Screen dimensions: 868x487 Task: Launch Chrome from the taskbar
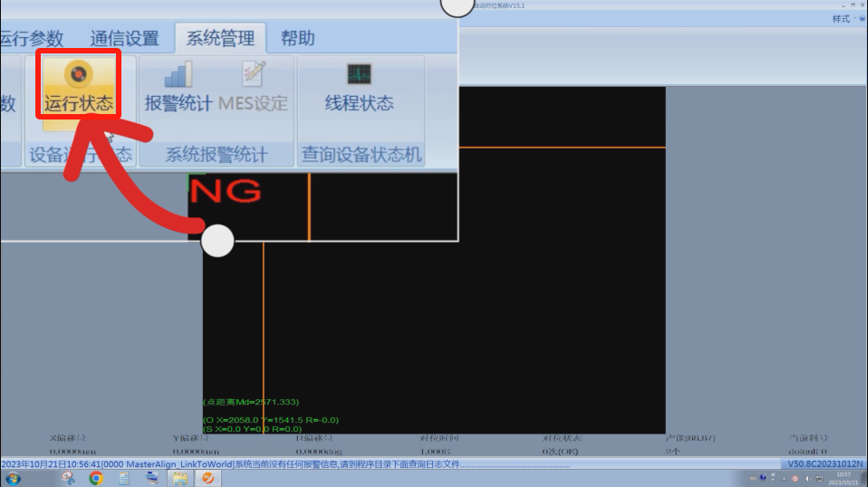pyautogui.click(x=96, y=478)
